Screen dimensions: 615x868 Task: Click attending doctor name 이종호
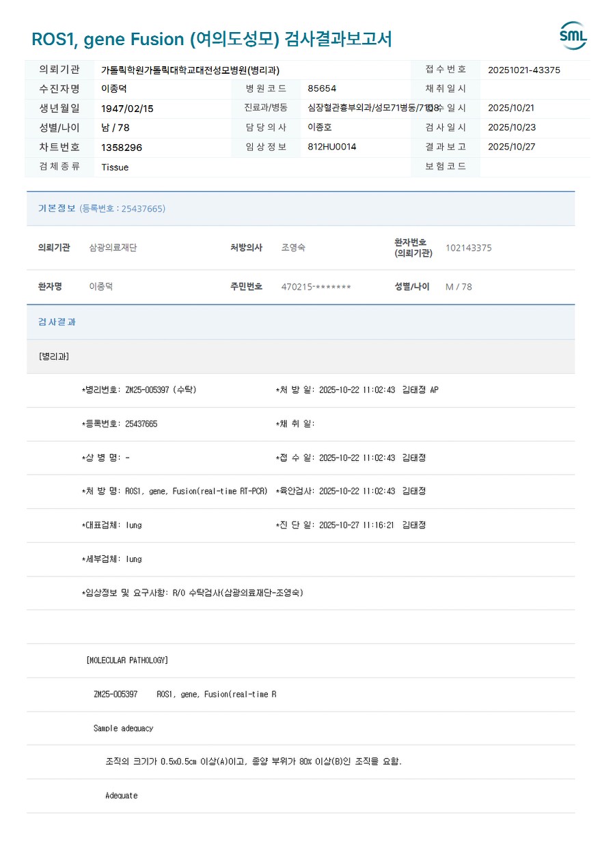click(320, 127)
